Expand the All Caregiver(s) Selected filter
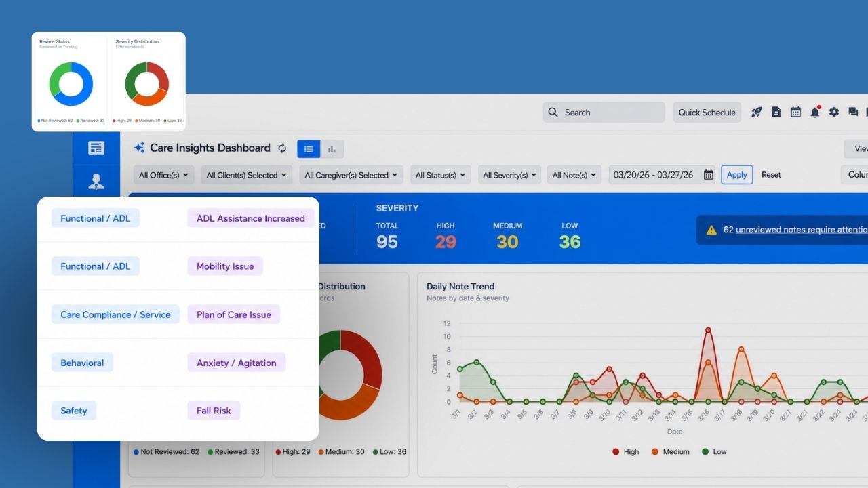The image size is (868, 488). pos(351,175)
